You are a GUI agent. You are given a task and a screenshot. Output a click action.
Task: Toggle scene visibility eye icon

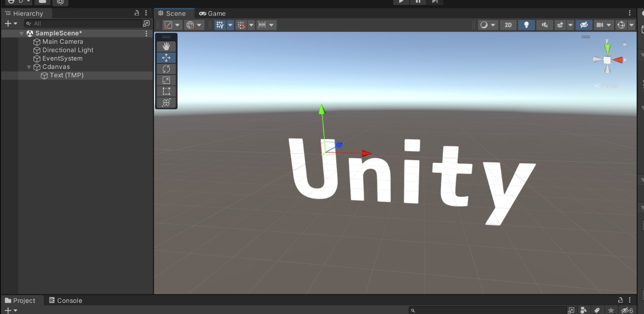(584, 25)
